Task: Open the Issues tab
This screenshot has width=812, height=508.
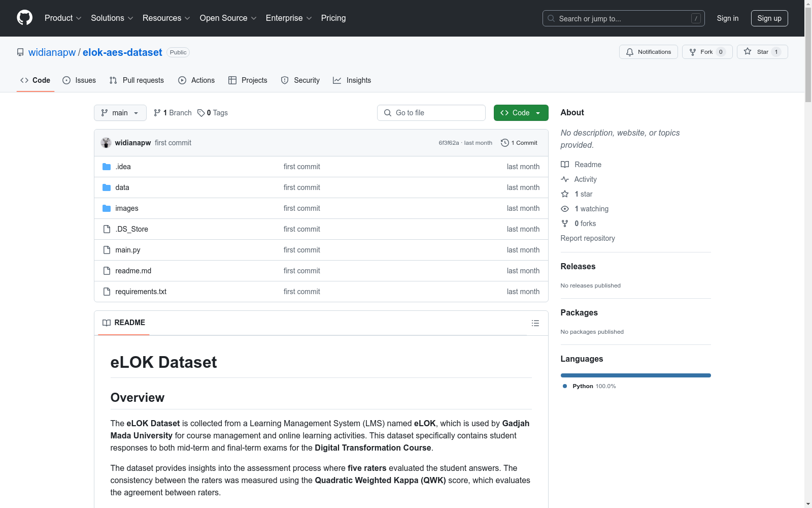Action: 79,80
